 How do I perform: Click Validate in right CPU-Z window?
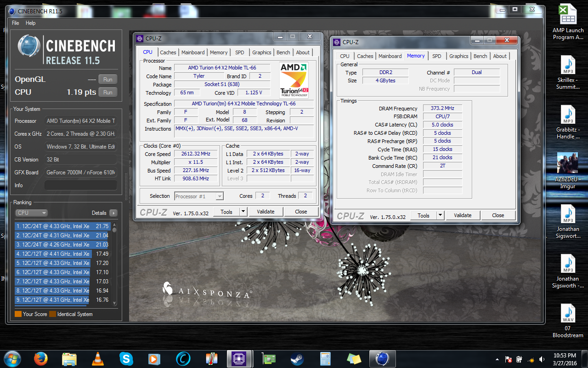[x=463, y=216]
